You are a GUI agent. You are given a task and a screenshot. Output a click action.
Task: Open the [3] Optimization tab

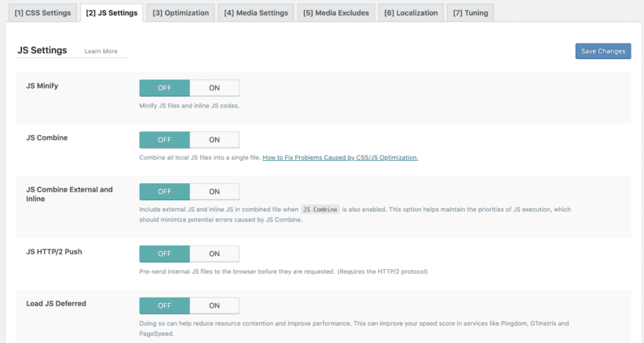pyautogui.click(x=180, y=13)
